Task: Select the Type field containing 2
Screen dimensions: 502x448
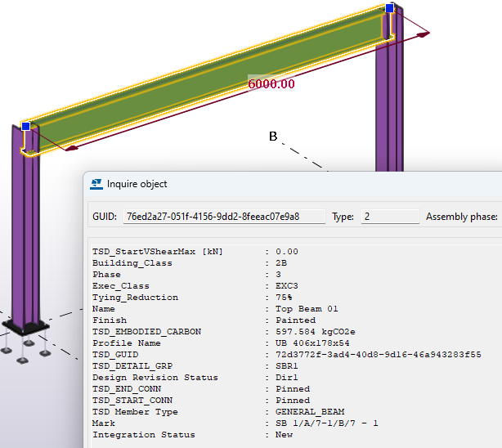Action: (390, 217)
